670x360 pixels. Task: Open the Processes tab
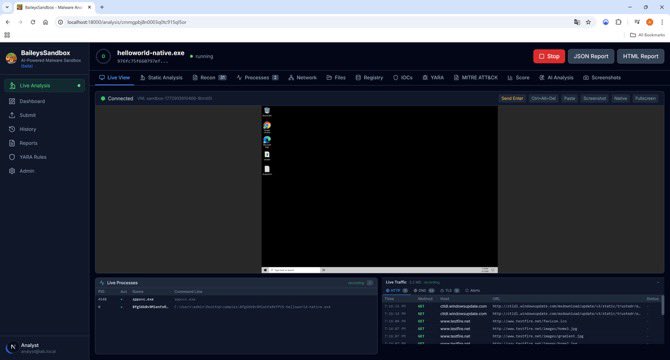(x=258, y=78)
